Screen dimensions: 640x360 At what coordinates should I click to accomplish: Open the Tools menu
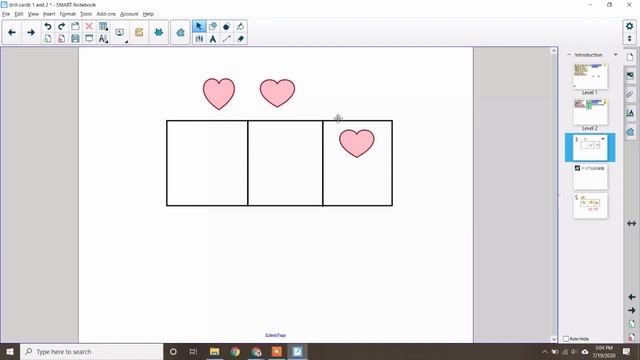click(86, 14)
